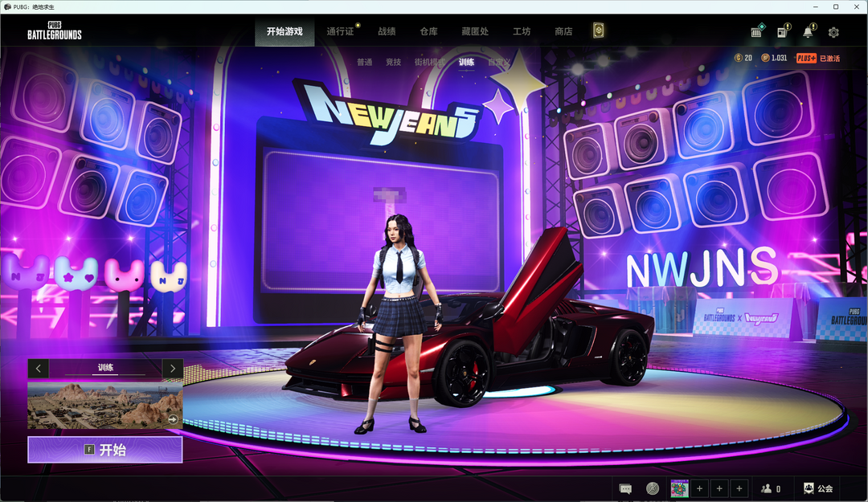The height and width of the screenshot is (502, 868).
Task: Open the 藏匿处 hideout tab
Action: click(x=475, y=31)
